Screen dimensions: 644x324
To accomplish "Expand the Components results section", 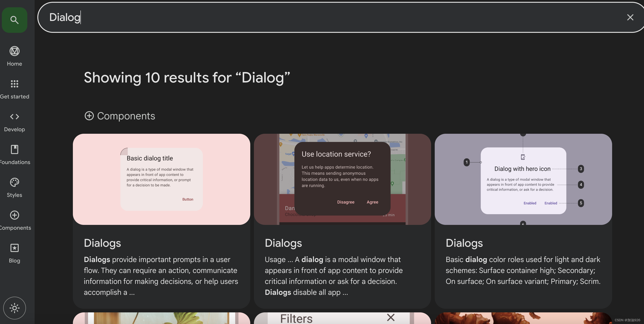I will pyautogui.click(x=89, y=116).
